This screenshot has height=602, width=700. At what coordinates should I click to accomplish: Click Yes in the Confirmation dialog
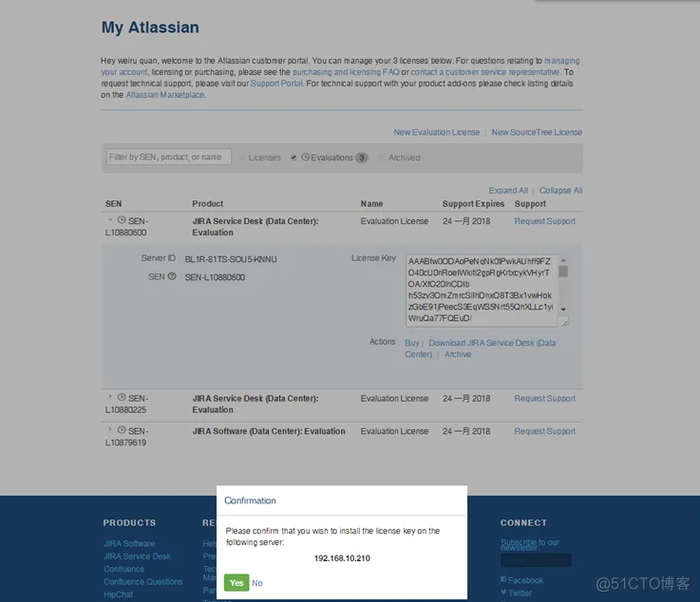tap(236, 583)
